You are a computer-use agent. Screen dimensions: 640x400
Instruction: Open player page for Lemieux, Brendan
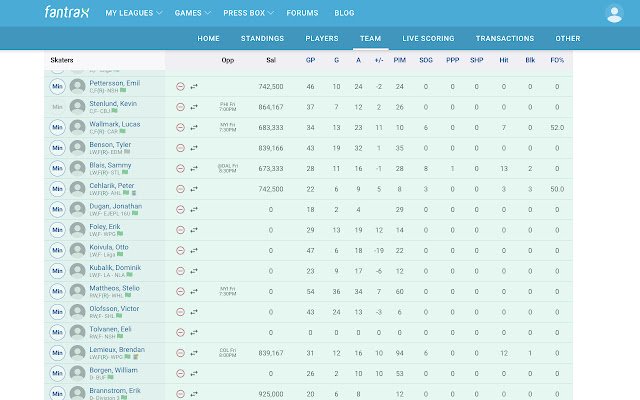(x=117, y=350)
